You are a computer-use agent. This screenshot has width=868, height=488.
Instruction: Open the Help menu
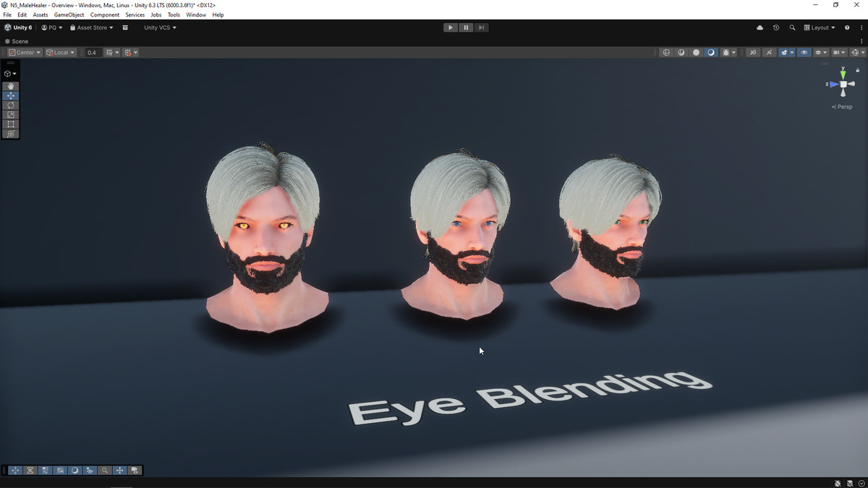tap(218, 14)
